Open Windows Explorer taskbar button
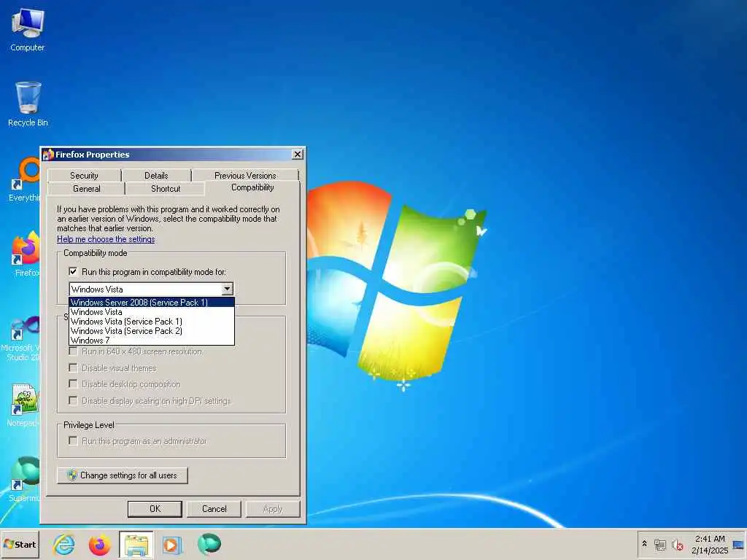 tap(136, 544)
